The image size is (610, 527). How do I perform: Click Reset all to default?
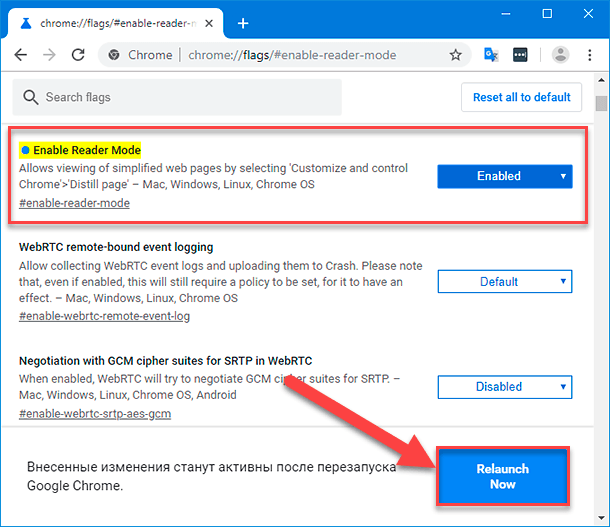click(521, 97)
